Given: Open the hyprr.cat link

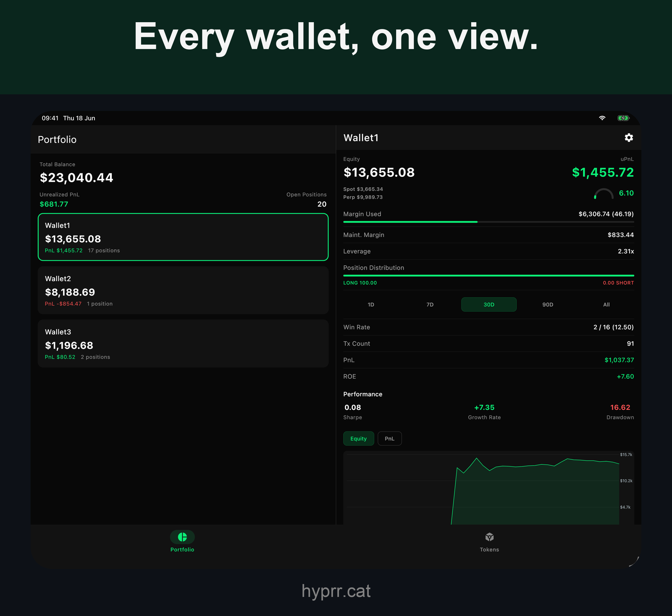Looking at the screenshot, I should (x=336, y=591).
